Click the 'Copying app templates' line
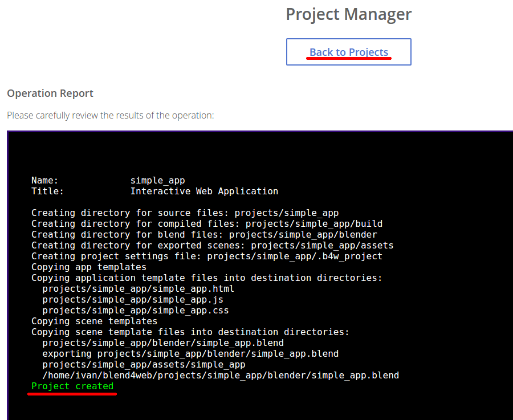Screen dimensions: 513x420 89,267
